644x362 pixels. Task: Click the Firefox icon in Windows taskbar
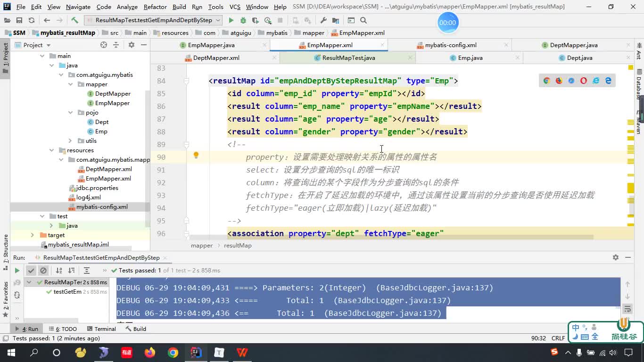coord(150,353)
